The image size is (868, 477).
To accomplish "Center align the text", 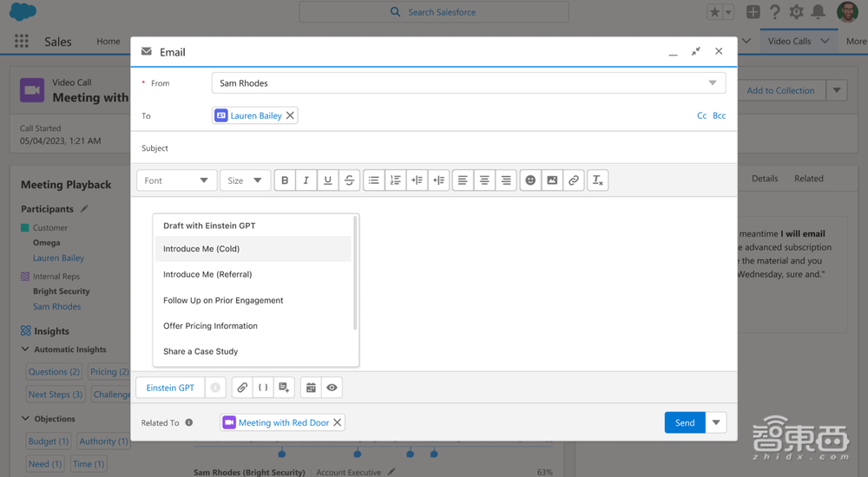I will 484,180.
